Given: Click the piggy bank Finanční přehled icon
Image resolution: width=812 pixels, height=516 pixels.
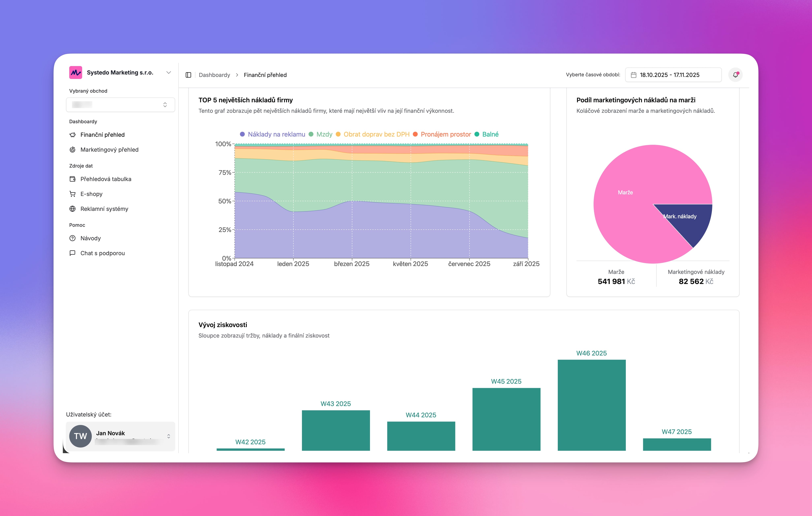Looking at the screenshot, I should point(72,135).
